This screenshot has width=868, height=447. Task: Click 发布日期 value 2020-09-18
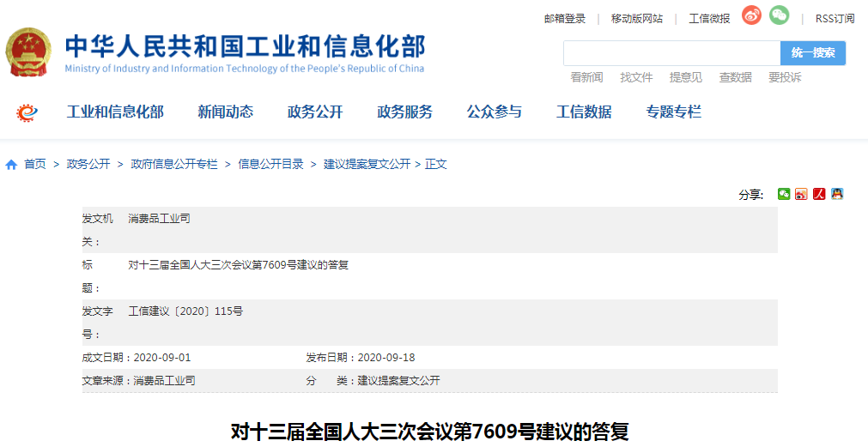(x=386, y=358)
